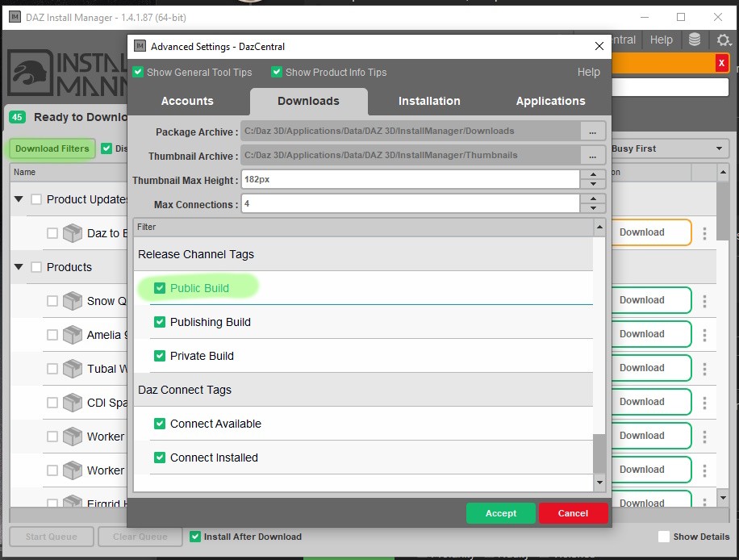Open the Busy First sort dropdown
Viewport: 739px width, 560px height.
(670, 148)
